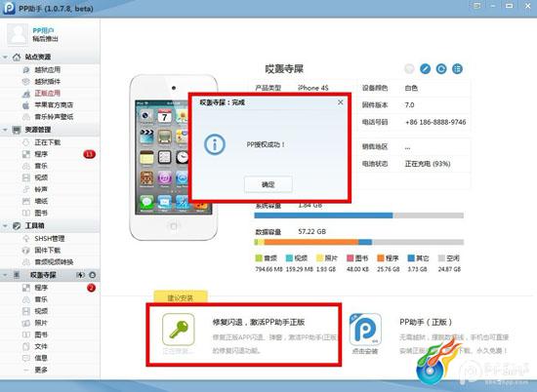The width and height of the screenshot is (537, 392).
Task: Click the 建议安装 yellow tab
Action: (x=181, y=297)
